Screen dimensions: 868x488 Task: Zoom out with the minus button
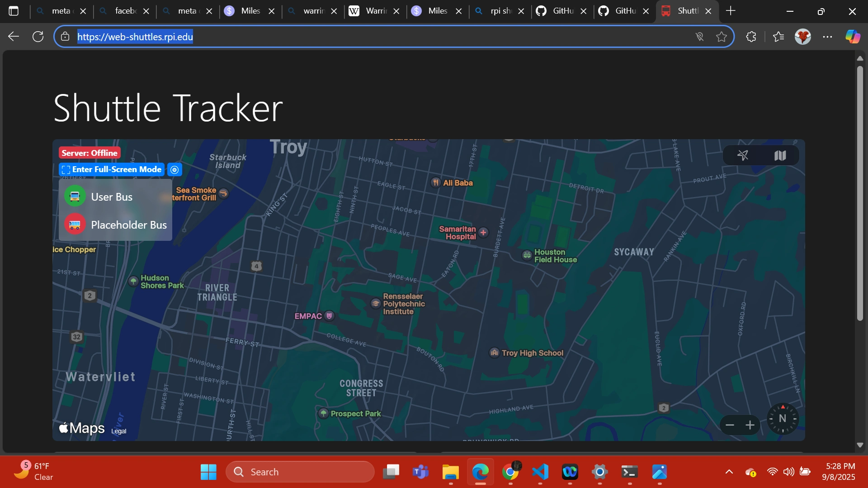click(730, 425)
